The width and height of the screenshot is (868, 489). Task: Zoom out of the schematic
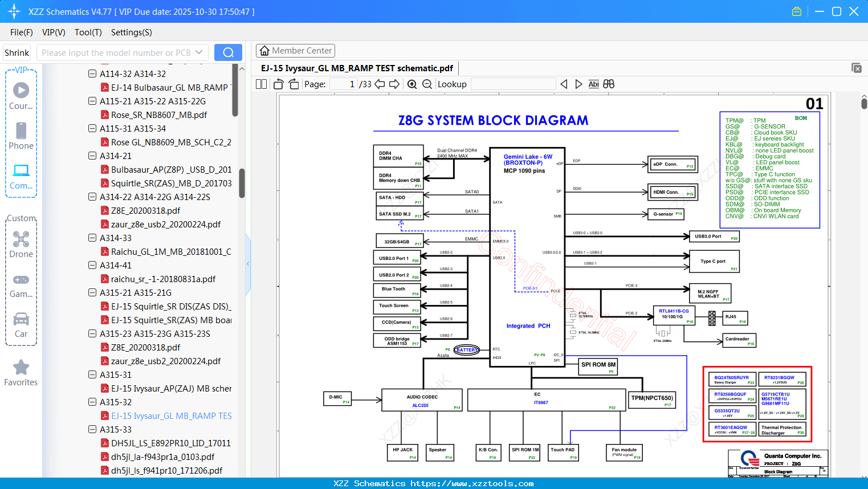[427, 84]
